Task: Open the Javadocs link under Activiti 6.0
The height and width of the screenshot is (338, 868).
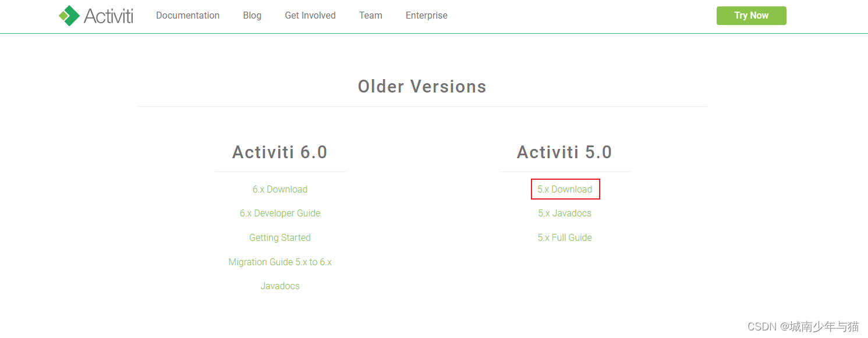Action: point(280,286)
